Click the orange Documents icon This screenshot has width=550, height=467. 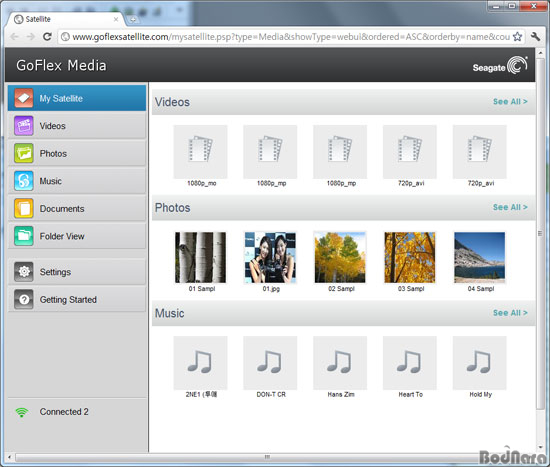point(24,208)
